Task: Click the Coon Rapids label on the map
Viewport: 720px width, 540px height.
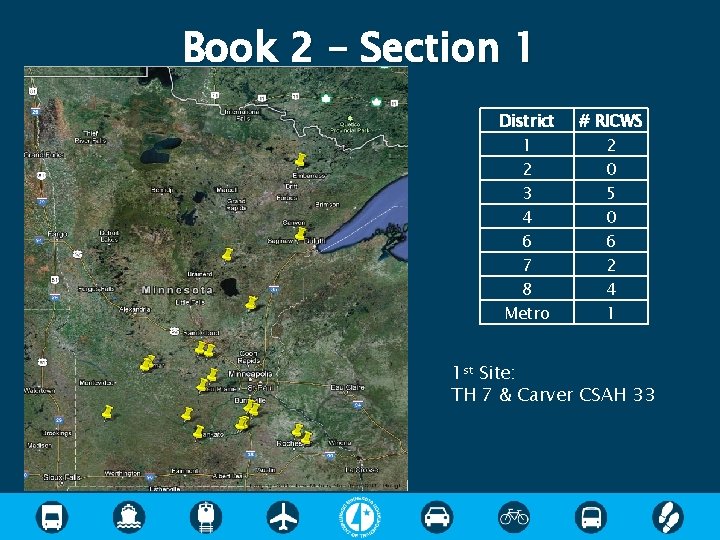Action: pyautogui.click(x=248, y=357)
